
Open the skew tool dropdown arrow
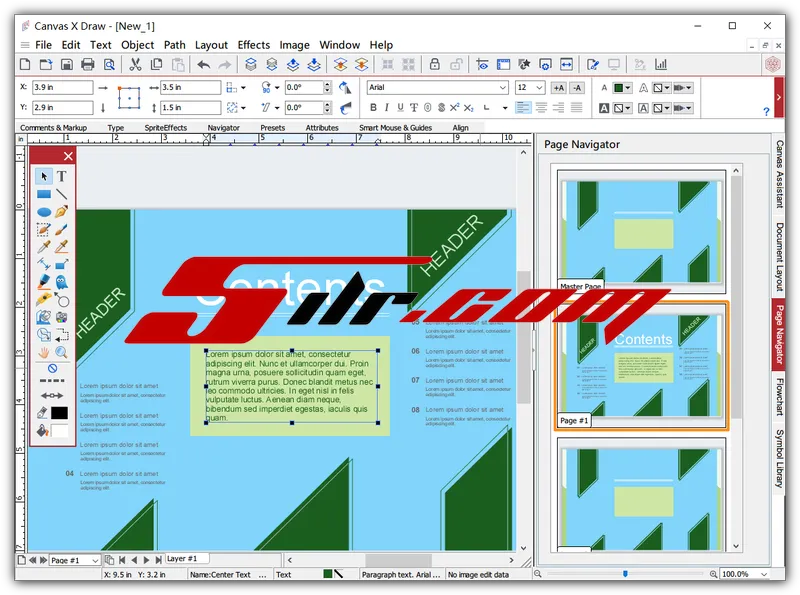click(x=277, y=108)
